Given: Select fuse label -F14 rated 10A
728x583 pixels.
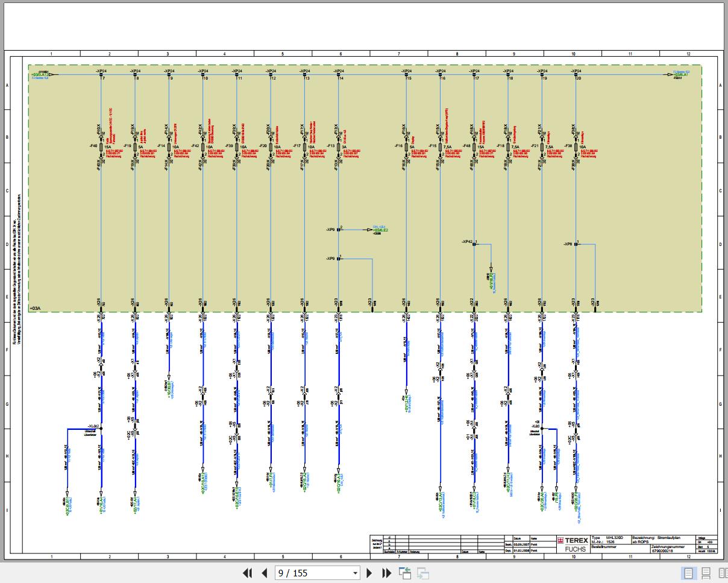Looking at the screenshot, I should click(161, 146).
